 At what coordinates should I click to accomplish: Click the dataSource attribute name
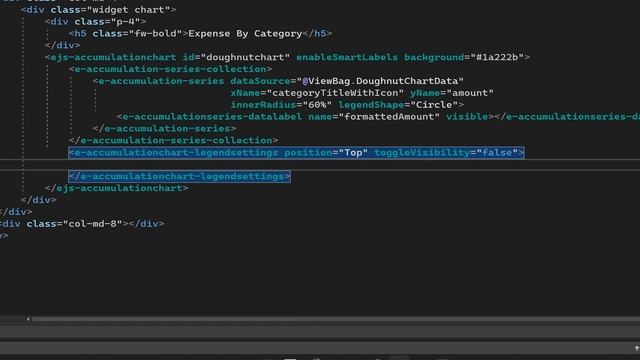click(x=260, y=81)
